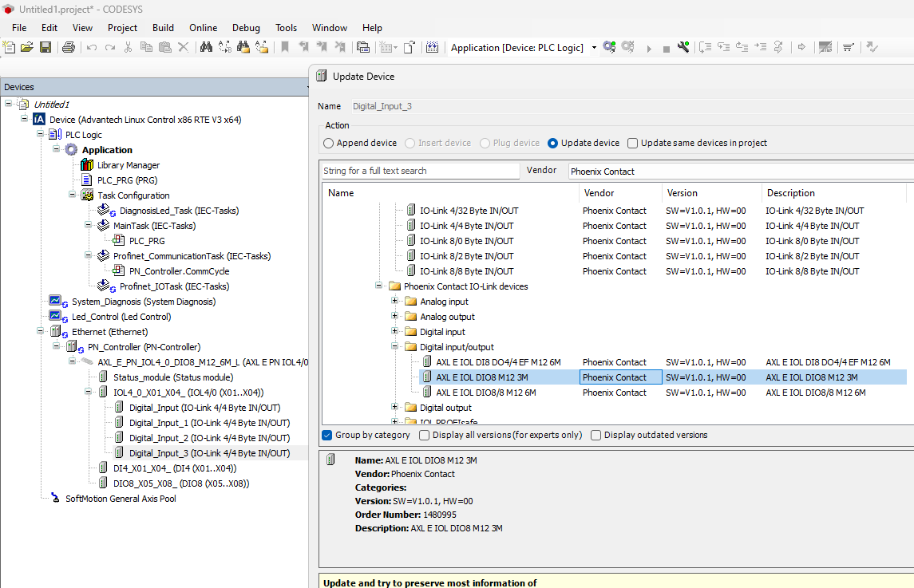Open the Application device dropdown in toolbar

point(594,48)
